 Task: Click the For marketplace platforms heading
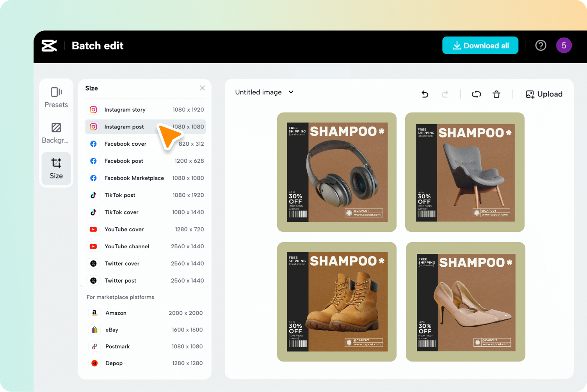click(x=120, y=297)
